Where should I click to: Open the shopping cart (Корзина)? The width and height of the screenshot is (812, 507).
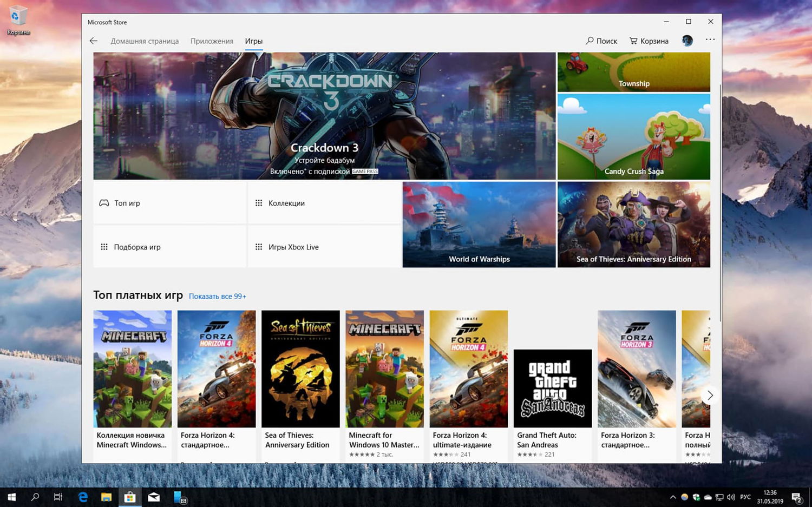pyautogui.click(x=648, y=41)
